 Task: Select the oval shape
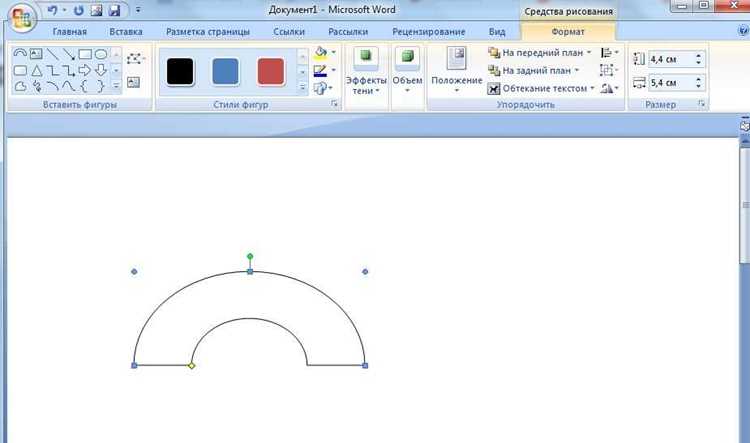click(101, 54)
